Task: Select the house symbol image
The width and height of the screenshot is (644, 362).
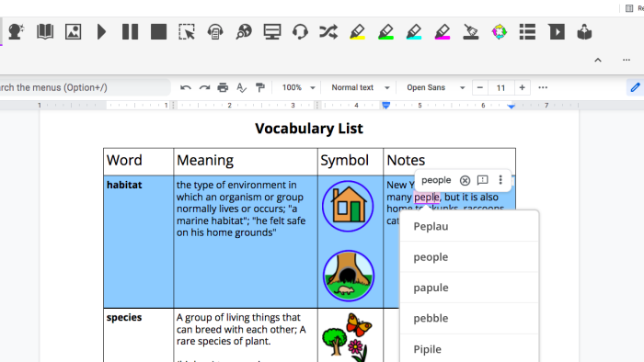Action: [x=348, y=206]
